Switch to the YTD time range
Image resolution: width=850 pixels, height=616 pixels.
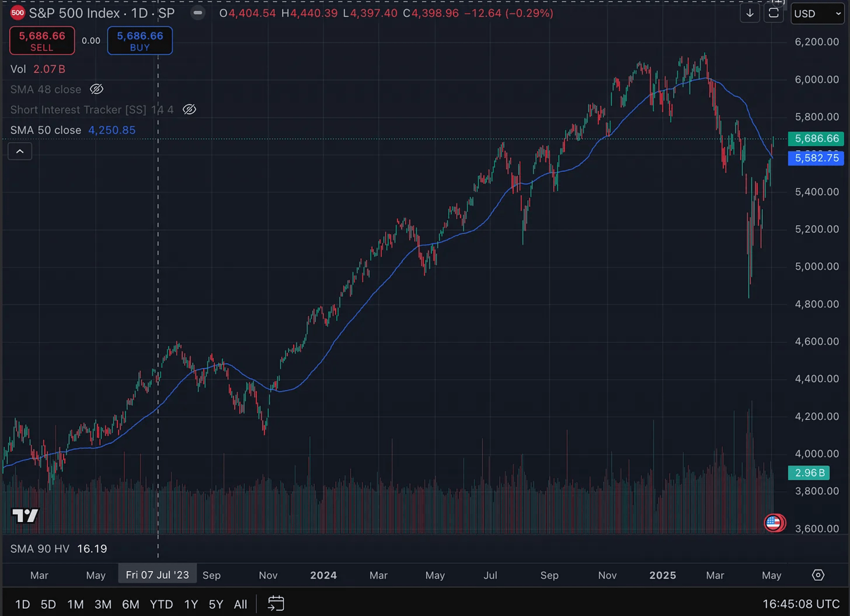point(161,604)
